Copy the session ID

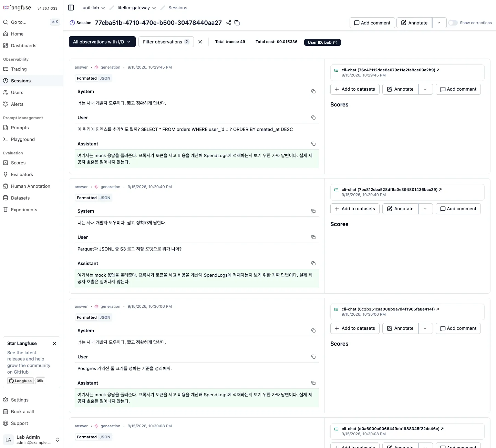[237, 23]
